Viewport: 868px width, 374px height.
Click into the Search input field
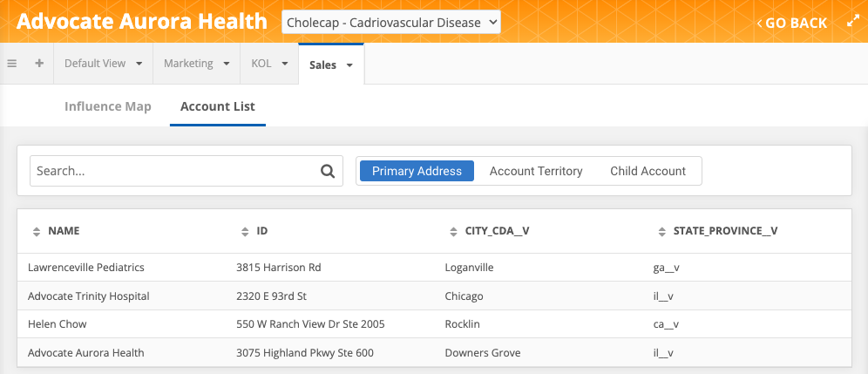[174, 171]
